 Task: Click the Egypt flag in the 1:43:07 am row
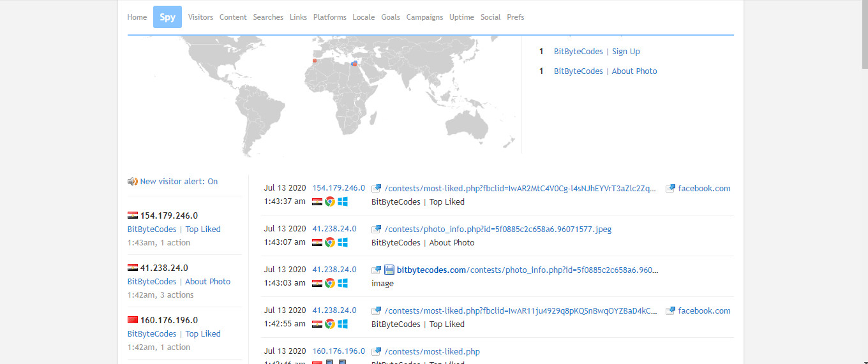click(x=317, y=243)
